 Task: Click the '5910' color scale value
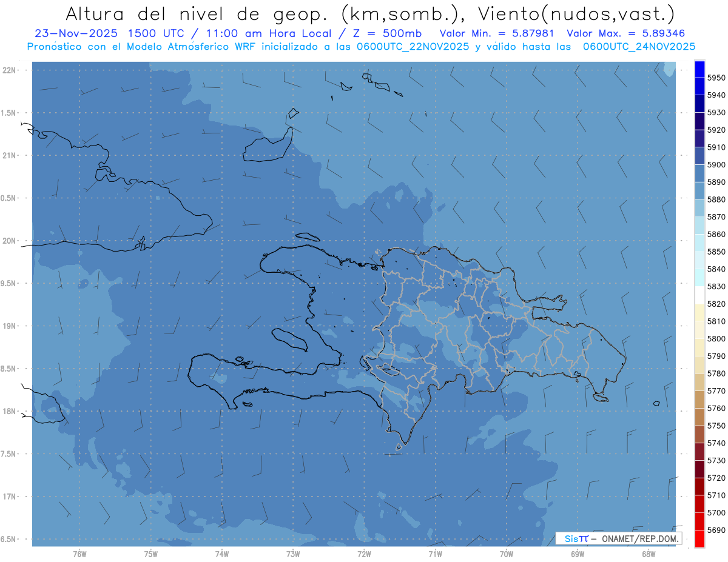pyautogui.click(x=716, y=147)
